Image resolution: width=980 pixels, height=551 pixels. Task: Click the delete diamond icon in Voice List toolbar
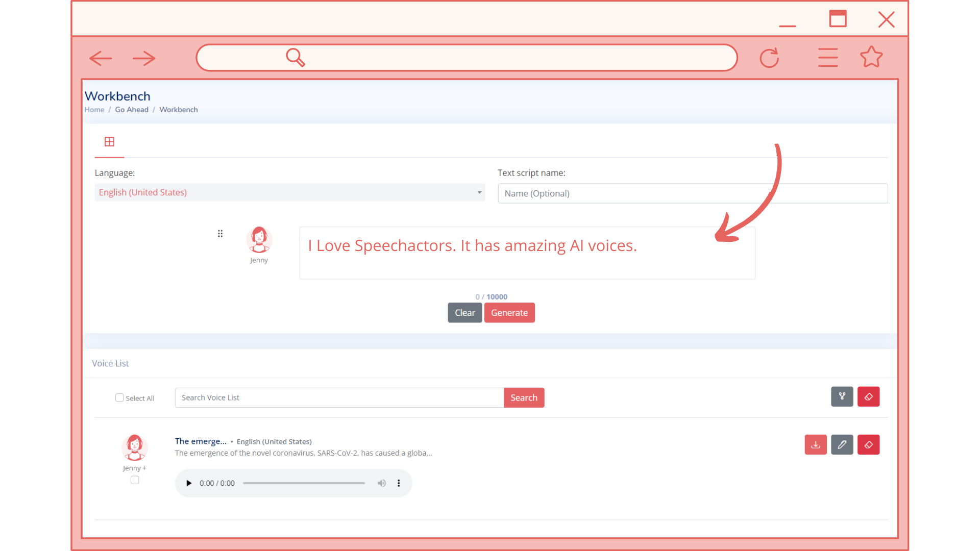[x=868, y=396]
